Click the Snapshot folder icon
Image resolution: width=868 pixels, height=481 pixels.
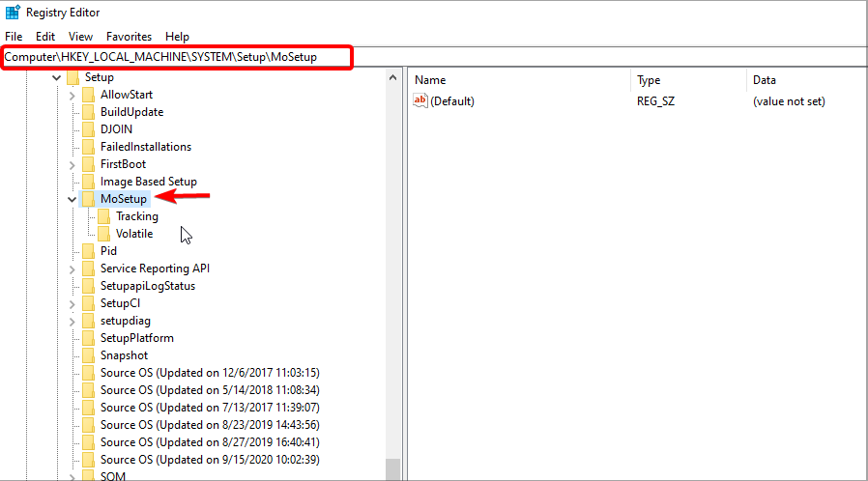point(88,356)
